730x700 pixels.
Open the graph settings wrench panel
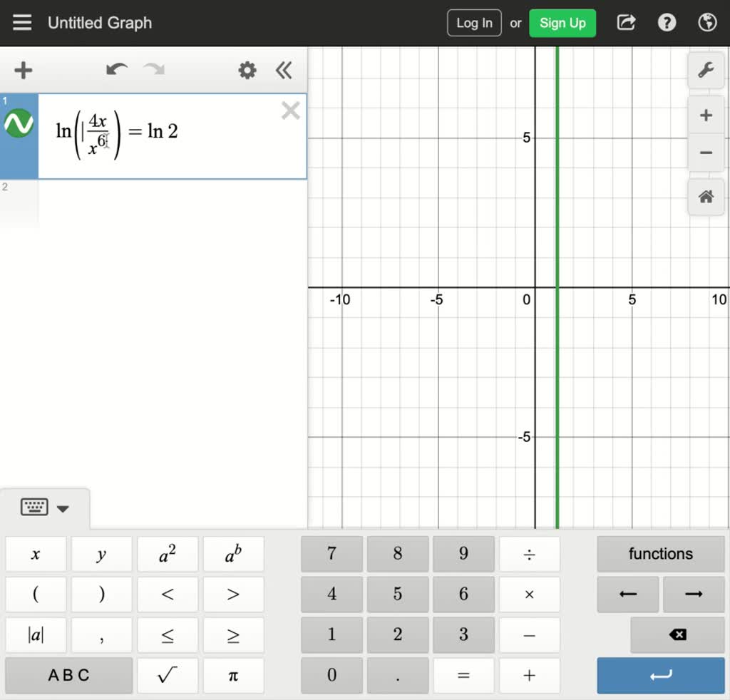[705, 71]
